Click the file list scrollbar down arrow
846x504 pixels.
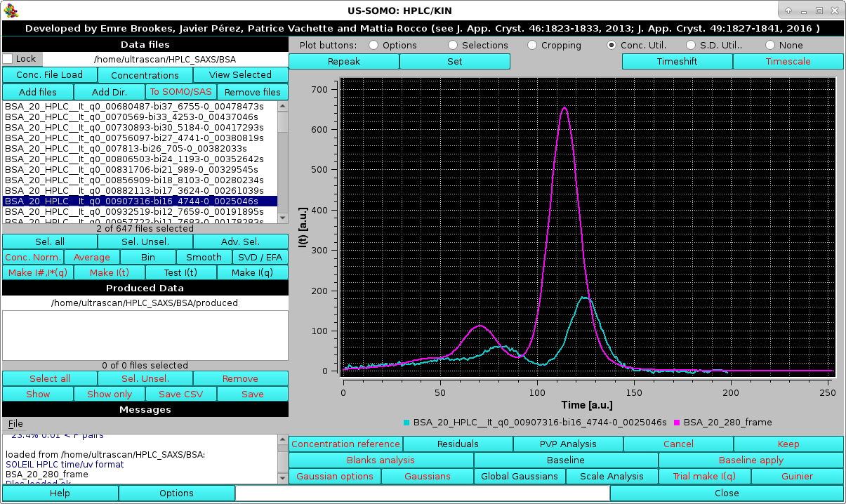[x=283, y=218]
